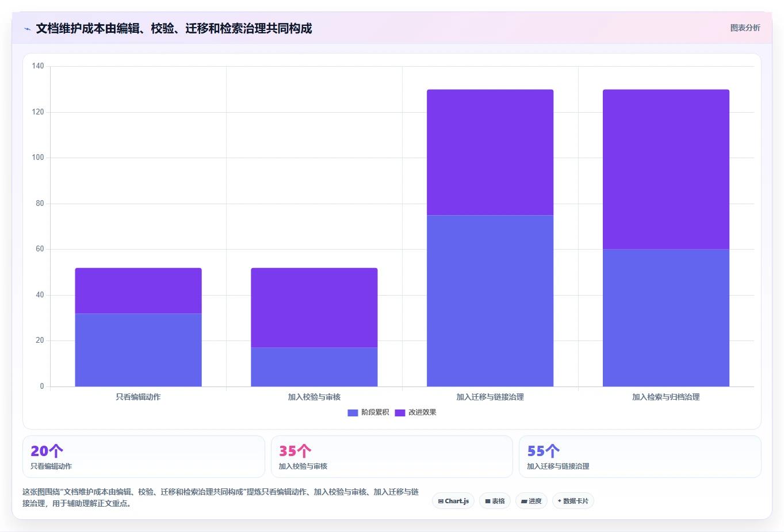This screenshot has width=784, height=532.
Task: Click the y-axis value 100
Action: point(38,158)
